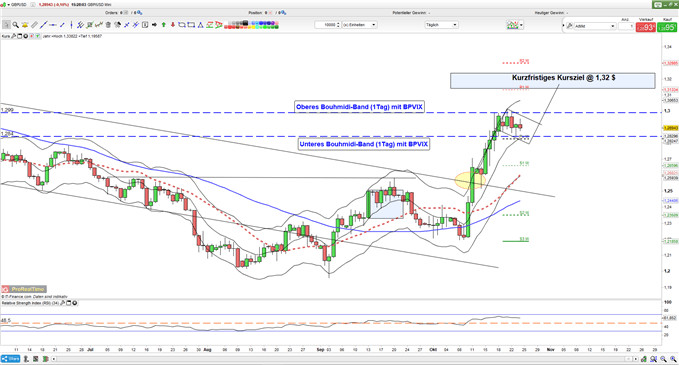Select the black right arrow tool
The image size is (679, 365).
coord(154,25)
